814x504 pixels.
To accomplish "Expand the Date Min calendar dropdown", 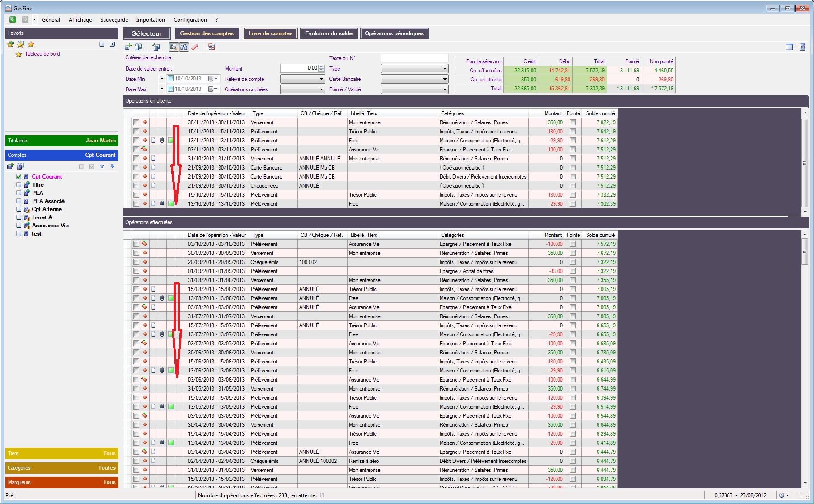I will (x=213, y=79).
